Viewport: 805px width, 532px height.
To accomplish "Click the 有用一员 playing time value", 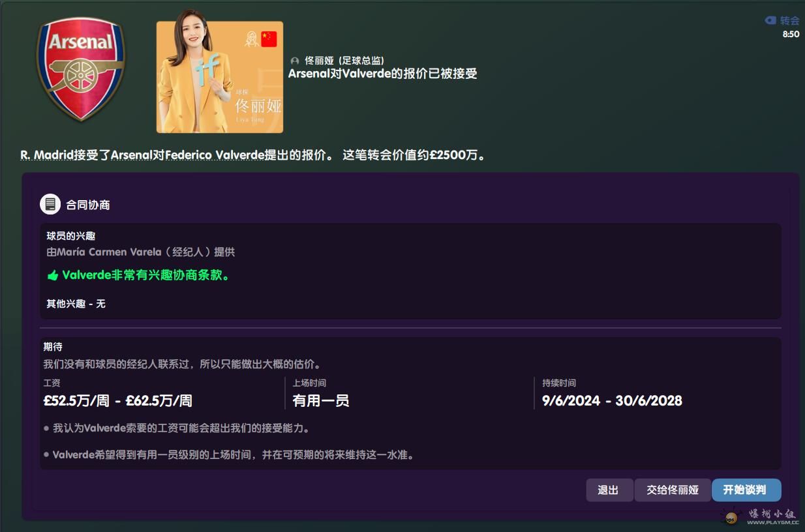I will pos(321,401).
